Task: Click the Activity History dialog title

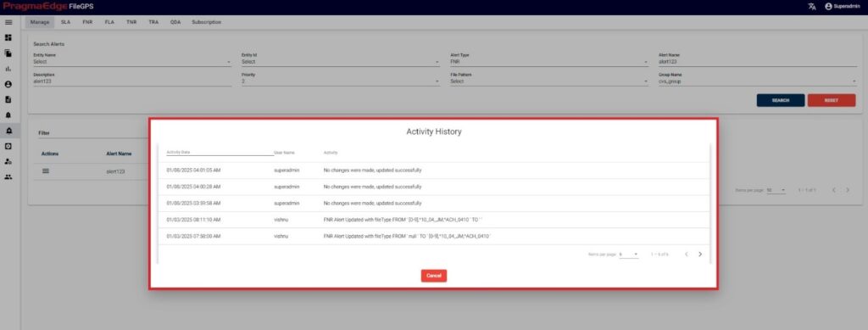Action: tap(433, 131)
